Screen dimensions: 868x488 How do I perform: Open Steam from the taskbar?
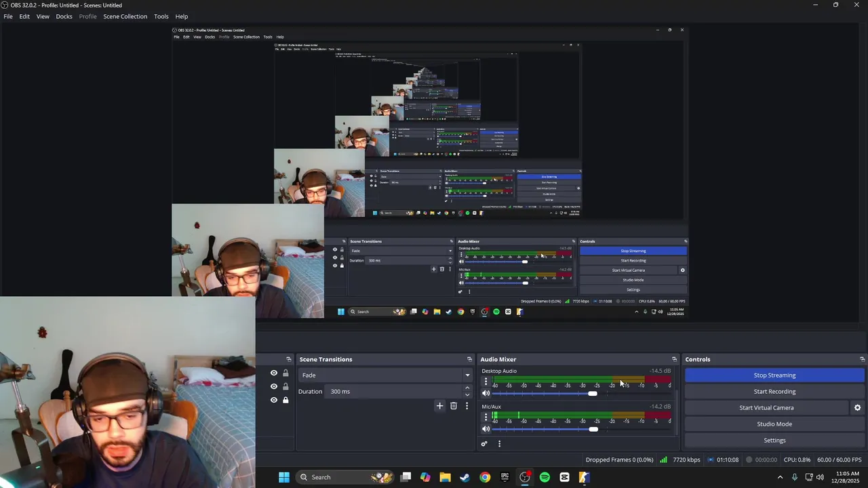point(465,477)
